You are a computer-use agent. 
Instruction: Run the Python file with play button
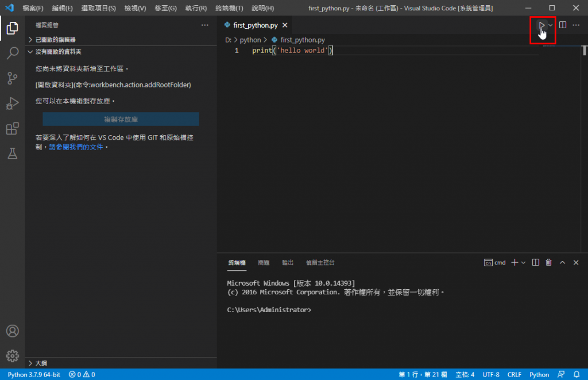click(541, 25)
